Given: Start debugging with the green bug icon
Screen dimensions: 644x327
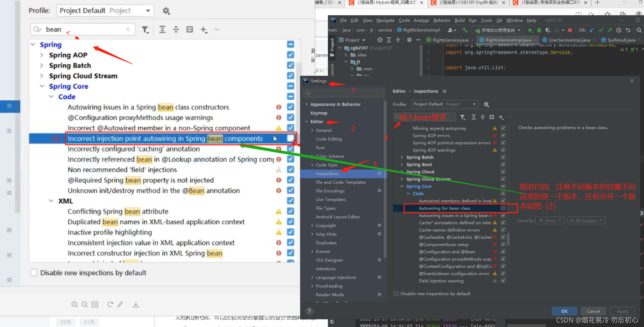Looking at the screenshot, I should tap(539, 30).
